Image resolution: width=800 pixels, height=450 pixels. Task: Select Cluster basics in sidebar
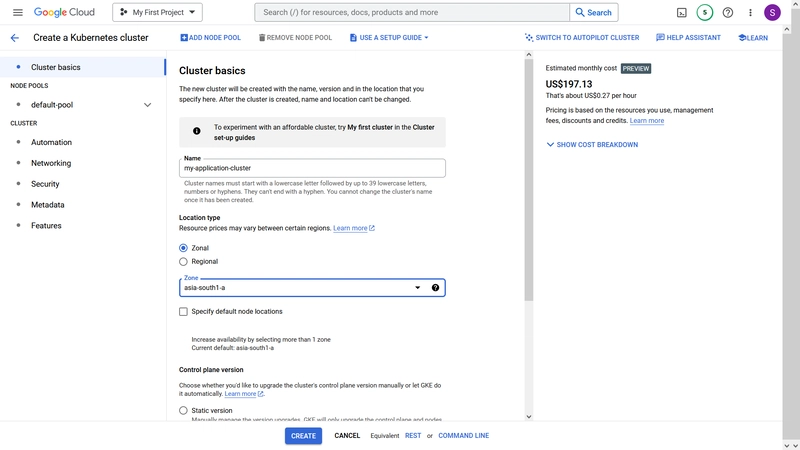coord(83,67)
